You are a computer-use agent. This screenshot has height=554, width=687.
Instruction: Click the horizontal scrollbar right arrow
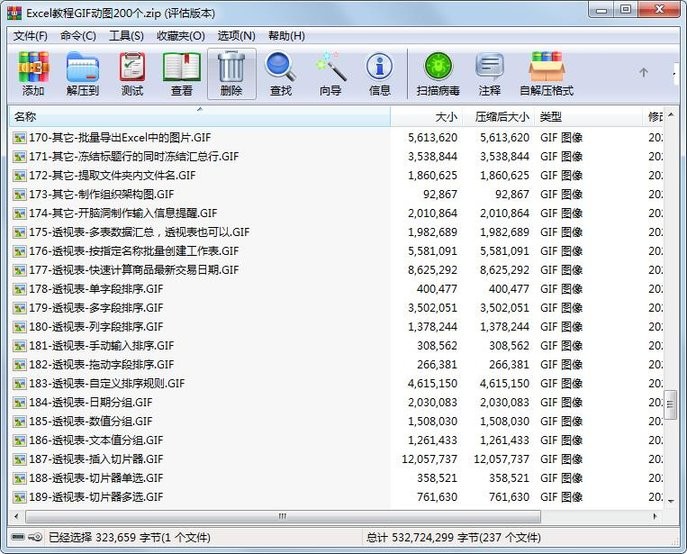pos(655,516)
